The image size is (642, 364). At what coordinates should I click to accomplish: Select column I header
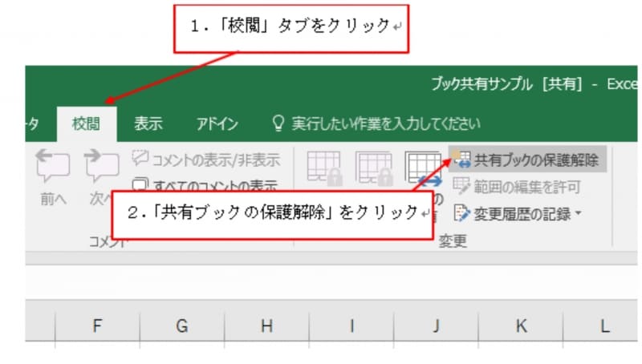tap(351, 326)
